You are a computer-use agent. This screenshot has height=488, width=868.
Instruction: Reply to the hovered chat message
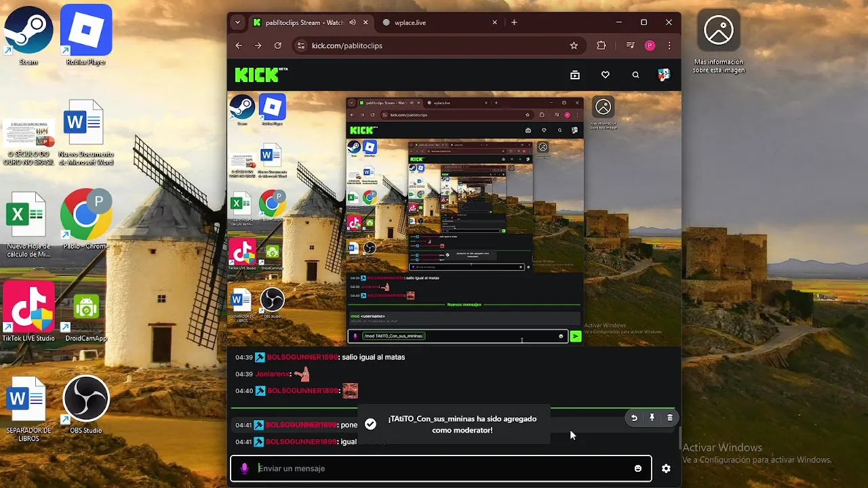pyautogui.click(x=634, y=418)
